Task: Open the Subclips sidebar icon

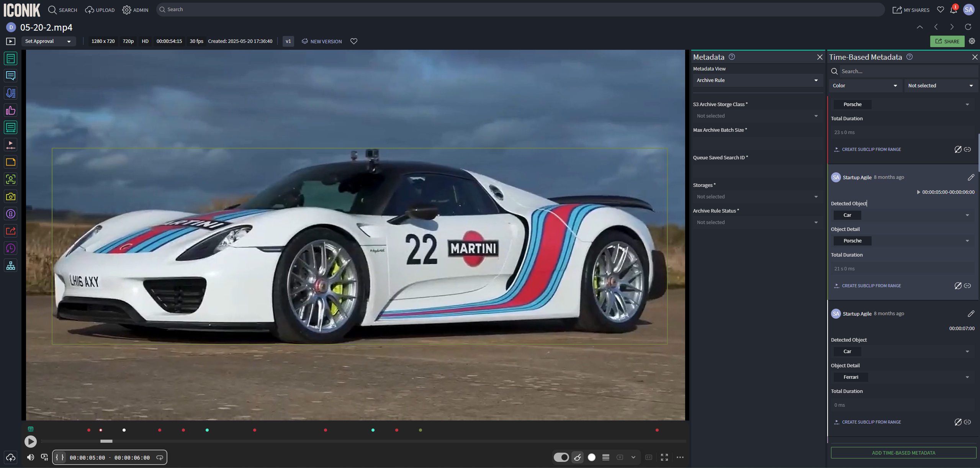Action: click(x=11, y=145)
